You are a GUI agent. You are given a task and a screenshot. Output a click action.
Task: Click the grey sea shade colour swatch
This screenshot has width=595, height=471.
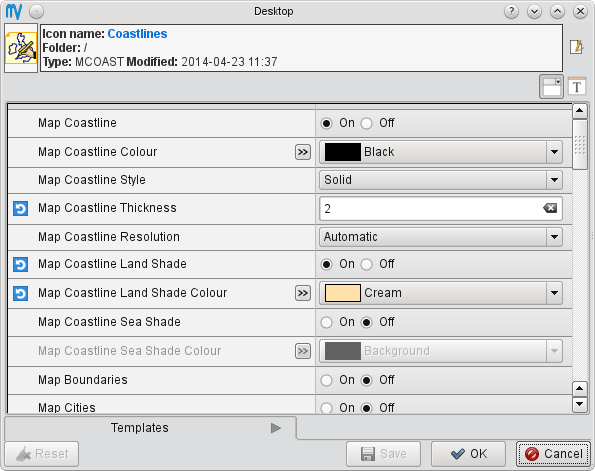[343, 351]
